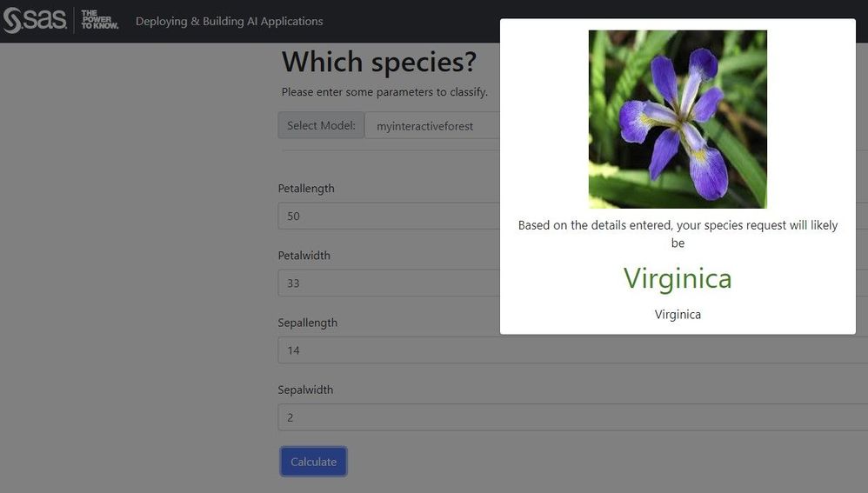Focus the Petallength input showing 50
The height and width of the screenshot is (493, 868).
tap(388, 216)
